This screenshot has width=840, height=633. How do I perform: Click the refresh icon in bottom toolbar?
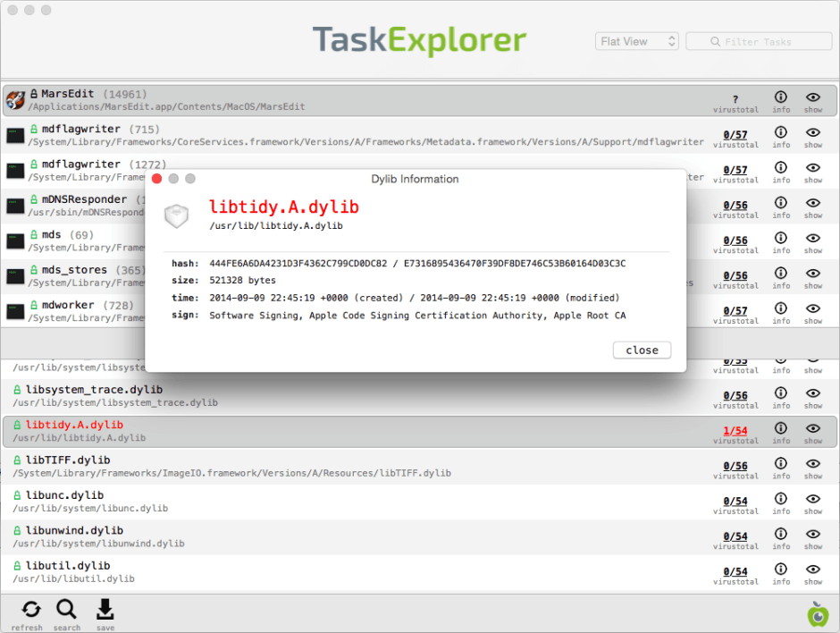[30, 611]
